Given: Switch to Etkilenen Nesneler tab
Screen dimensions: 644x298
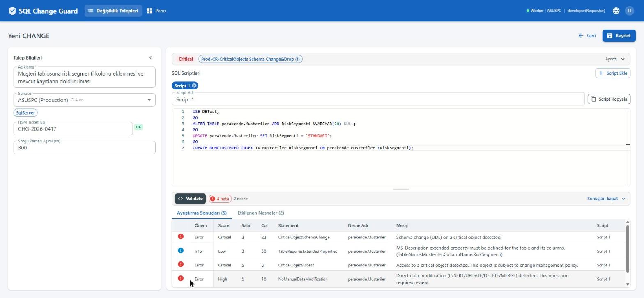Looking at the screenshot, I should 261,213.
